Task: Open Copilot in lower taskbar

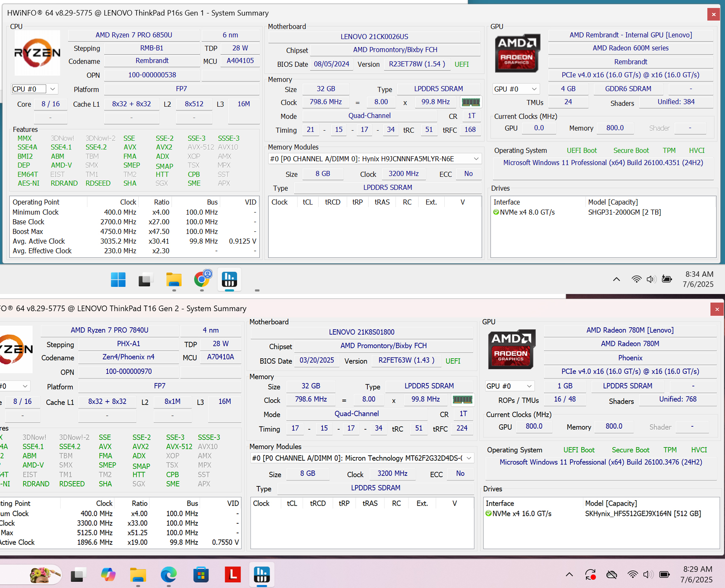Action: click(x=108, y=574)
